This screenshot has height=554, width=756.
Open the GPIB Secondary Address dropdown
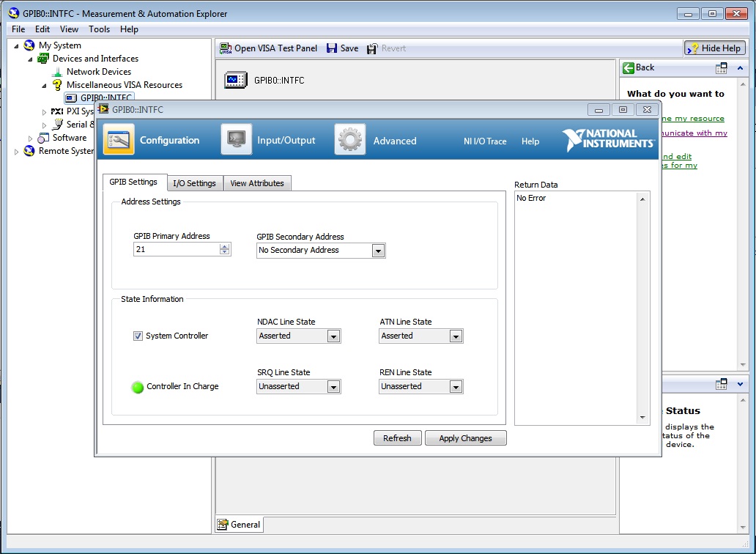(x=378, y=251)
